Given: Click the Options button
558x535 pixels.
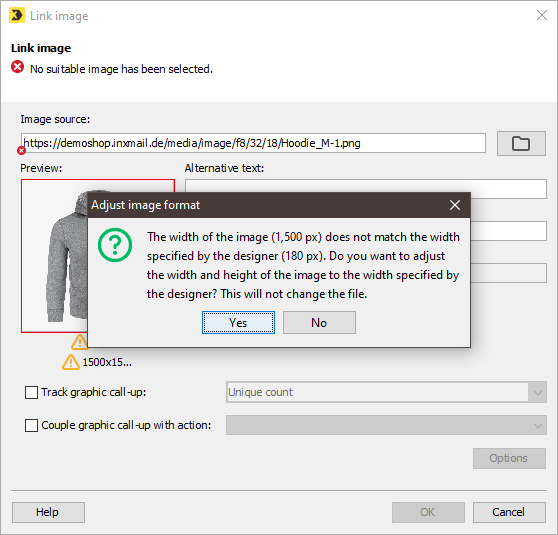Looking at the screenshot, I should pyautogui.click(x=509, y=458).
